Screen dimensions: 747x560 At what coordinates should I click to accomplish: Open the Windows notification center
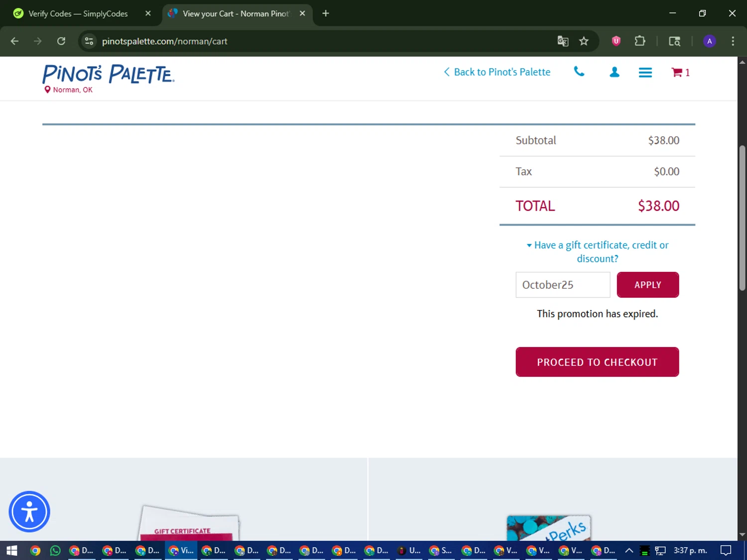click(726, 551)
